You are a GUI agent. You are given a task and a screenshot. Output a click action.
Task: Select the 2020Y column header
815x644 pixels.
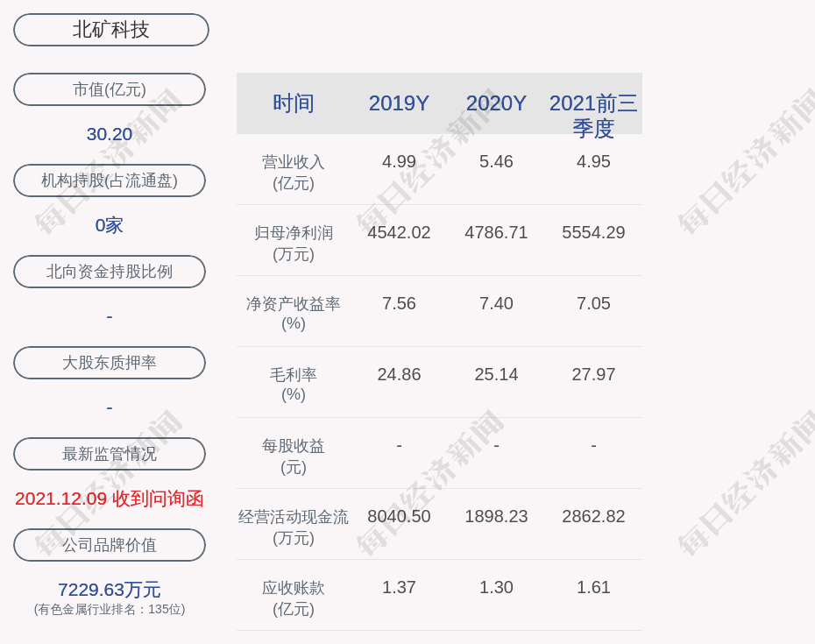tap(496, 103)
